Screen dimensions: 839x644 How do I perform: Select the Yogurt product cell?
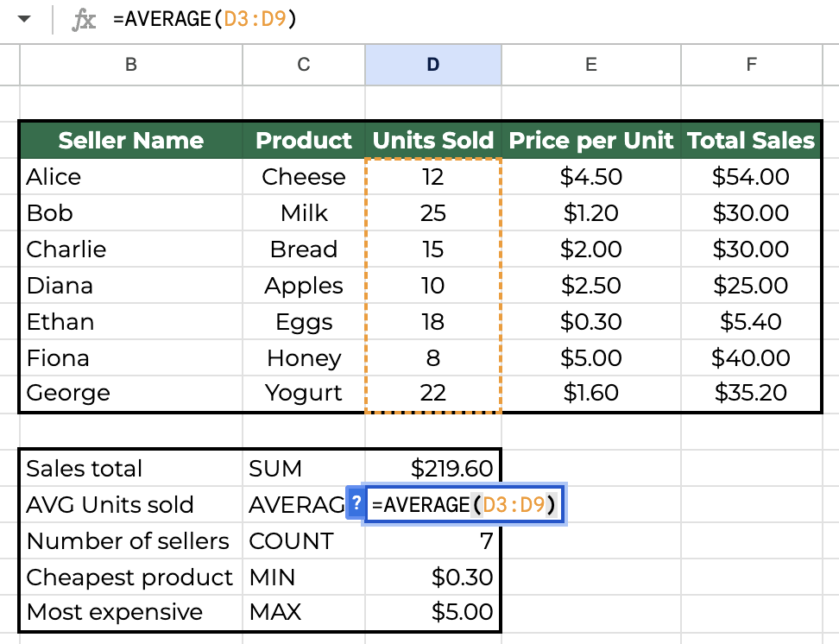[x=304, y=393]
